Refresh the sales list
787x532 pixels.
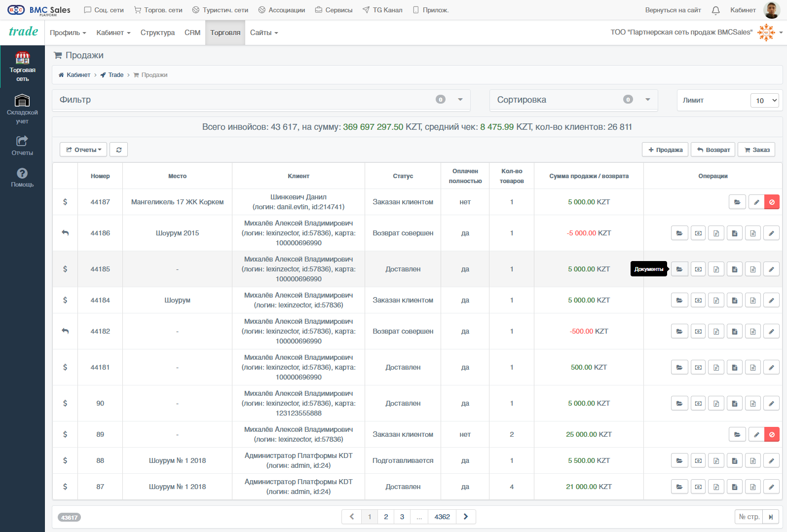(119, 150)
